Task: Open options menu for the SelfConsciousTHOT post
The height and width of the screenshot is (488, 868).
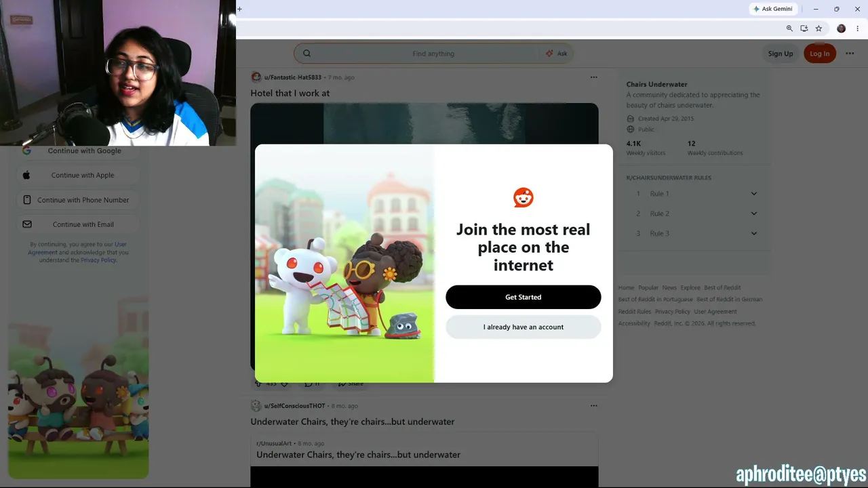Action: point(594,406)
